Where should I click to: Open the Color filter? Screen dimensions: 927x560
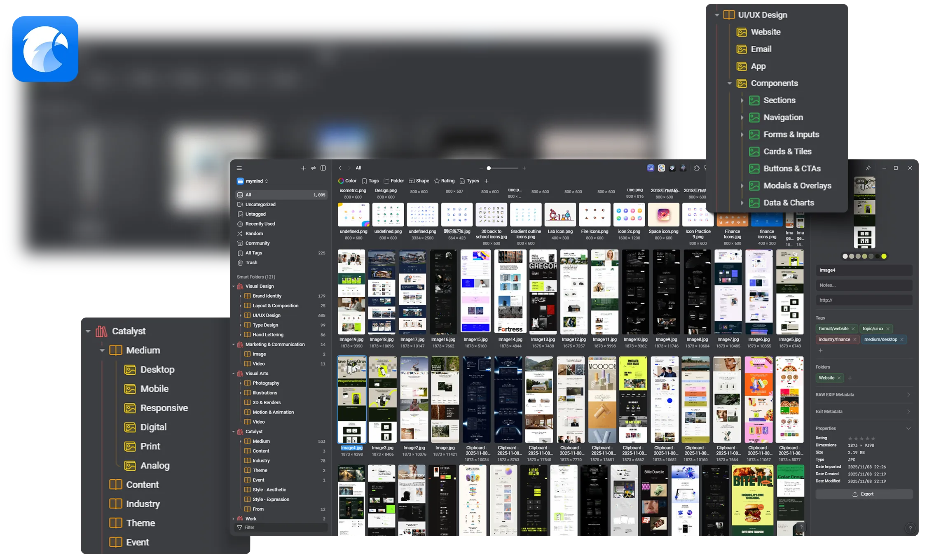(x=347, y=181)
